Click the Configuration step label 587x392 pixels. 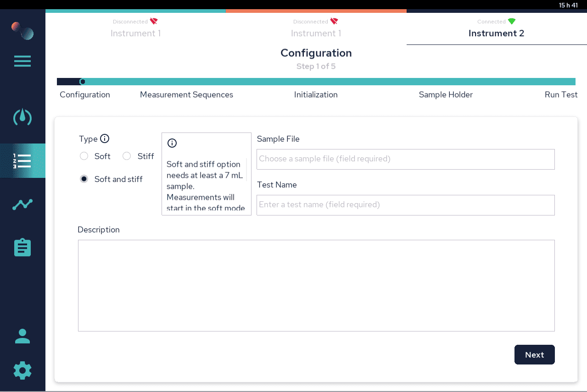click(x=85, y=94)
